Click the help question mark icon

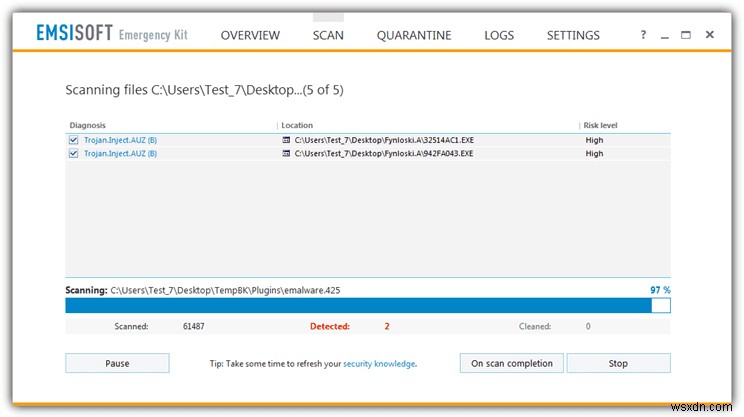click(643, 35)
